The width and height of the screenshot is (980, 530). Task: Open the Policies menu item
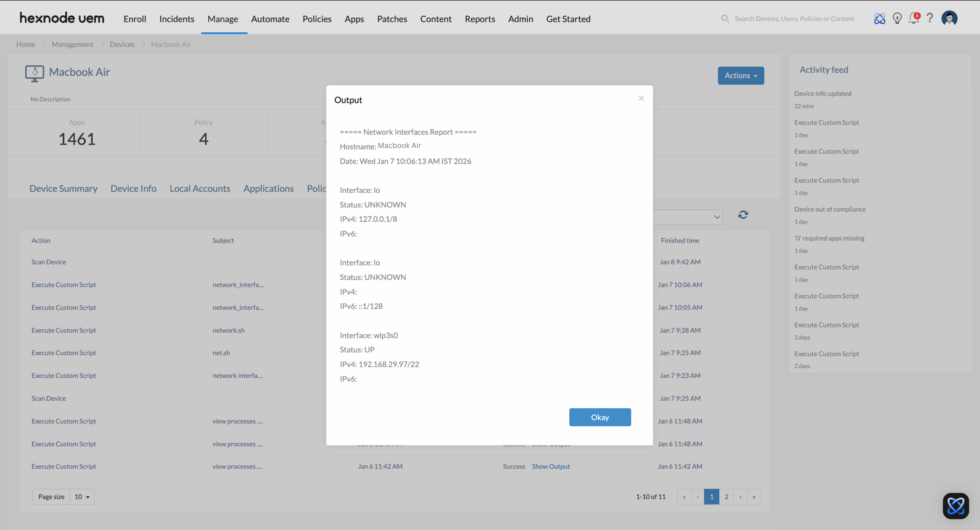click(x=317, y=19)
